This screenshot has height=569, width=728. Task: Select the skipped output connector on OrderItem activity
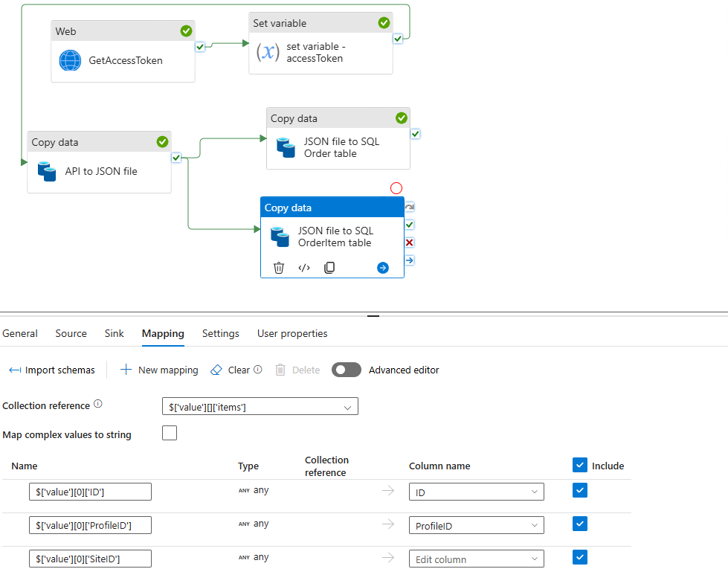[x=410, y=208]
